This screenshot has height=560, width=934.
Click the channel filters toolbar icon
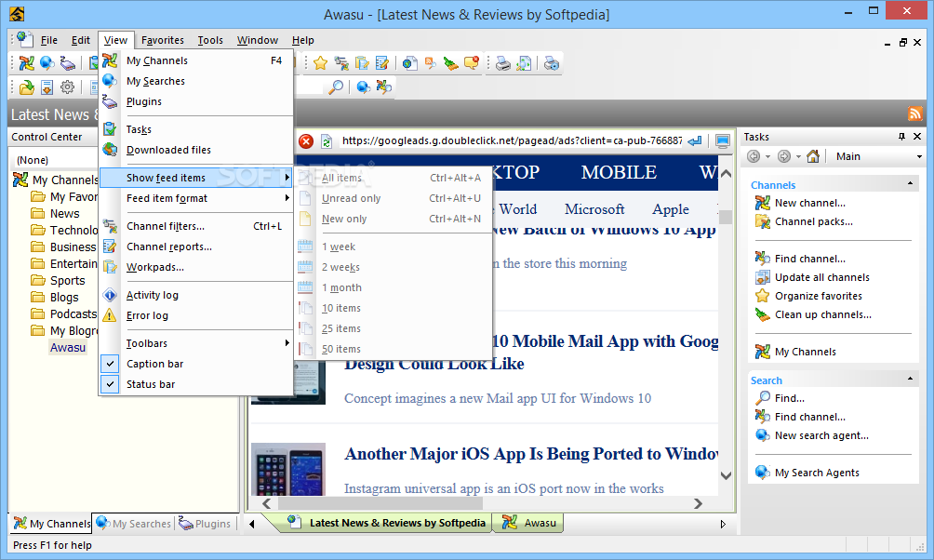(341, 63)
